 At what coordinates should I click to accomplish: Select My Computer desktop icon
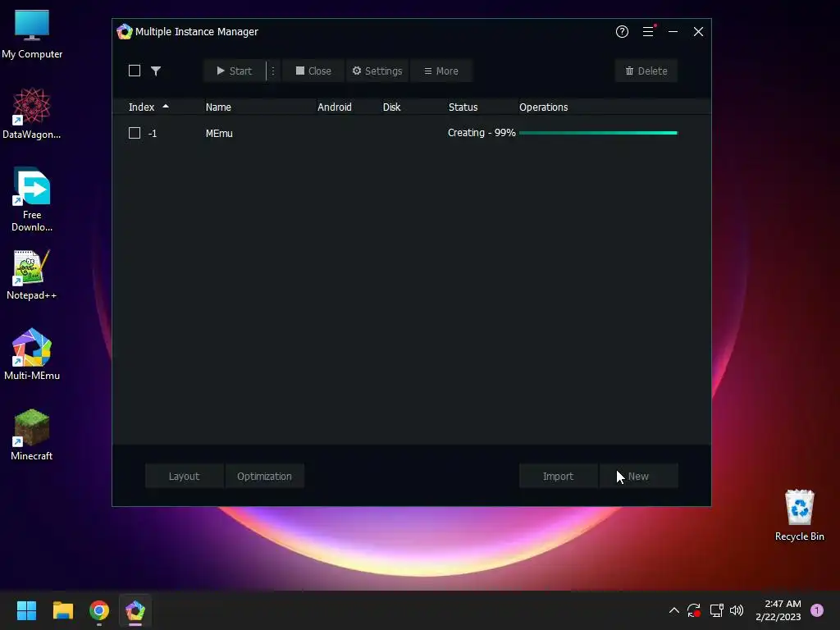tap(32, 34)
